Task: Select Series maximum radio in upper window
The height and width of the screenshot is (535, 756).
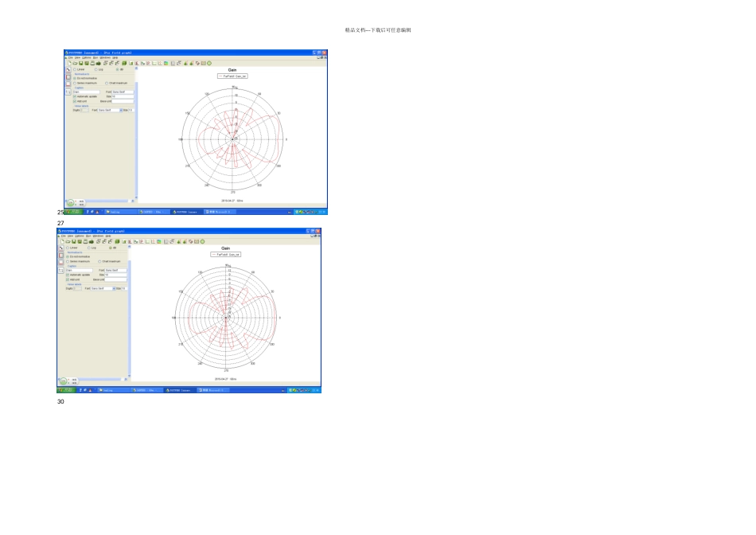Action: pos(75,83)
